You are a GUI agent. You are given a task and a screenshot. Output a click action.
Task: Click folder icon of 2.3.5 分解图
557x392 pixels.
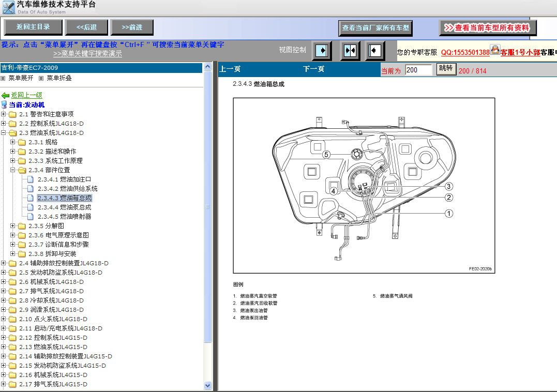click(x=22, y=226)
